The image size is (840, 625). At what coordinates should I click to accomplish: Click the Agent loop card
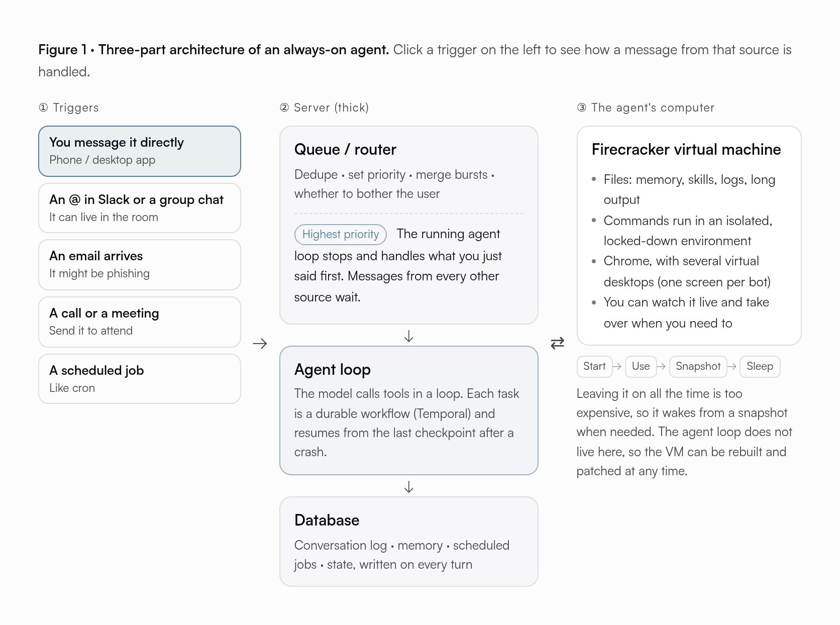point(409,410)
